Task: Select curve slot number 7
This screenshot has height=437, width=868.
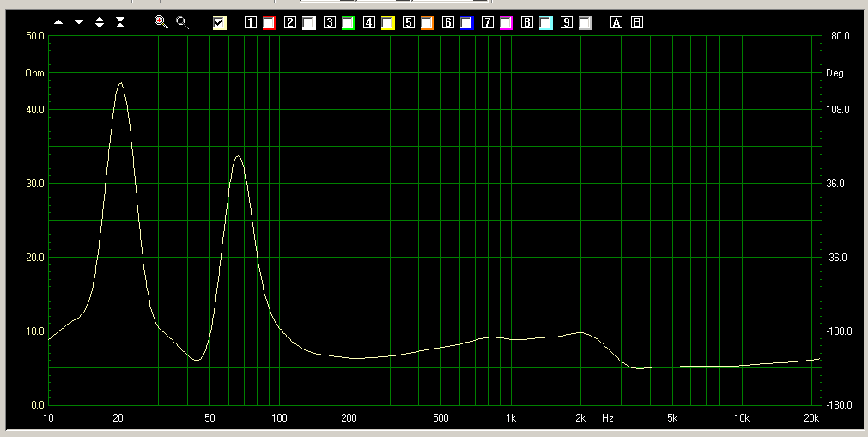Action: [x=488, y=23]
